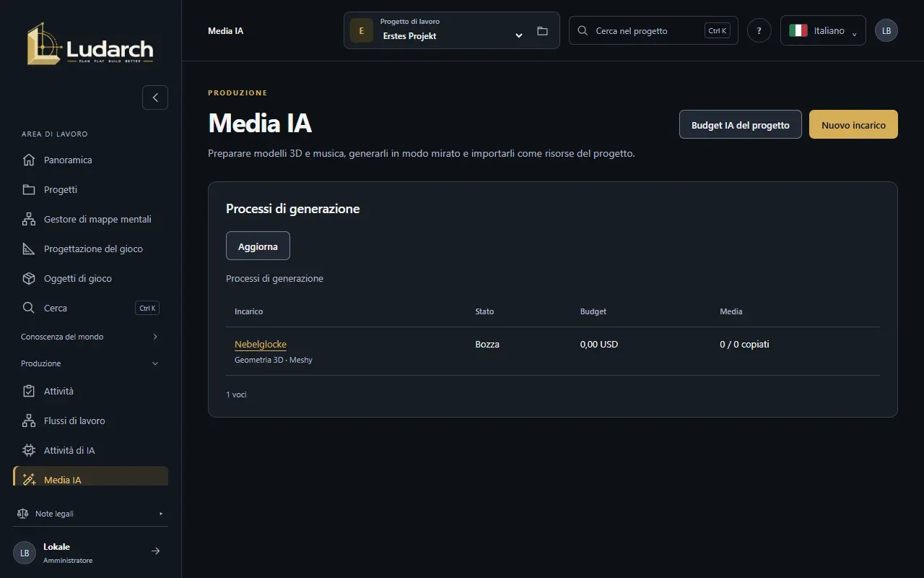
Task: Open Gestore di mappe mentali
Action: click(90, 219)
